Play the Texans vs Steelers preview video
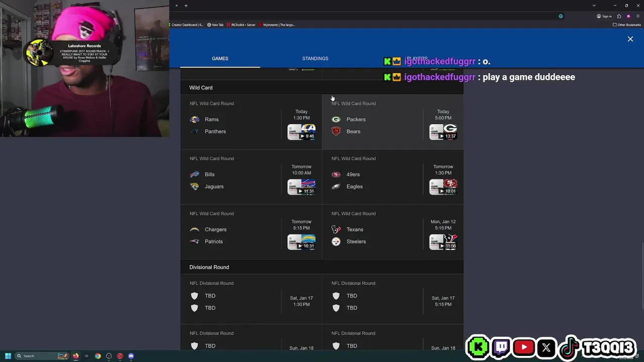 pyautogui.click(x=443, y=241)
